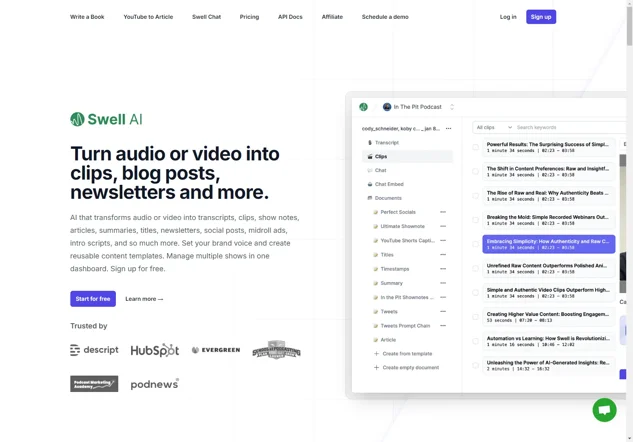Check the Creating Higher Value Content checkbox

[476, 317]
